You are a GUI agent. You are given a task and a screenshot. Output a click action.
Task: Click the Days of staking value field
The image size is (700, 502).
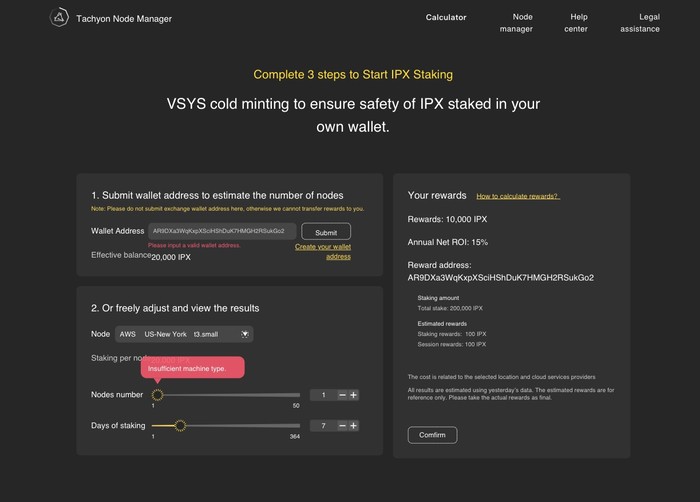[323, 426]
